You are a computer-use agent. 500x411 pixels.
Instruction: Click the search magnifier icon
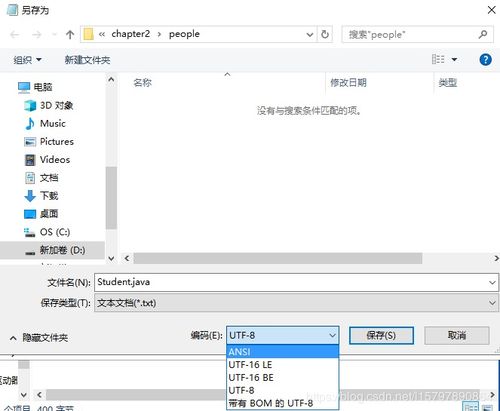[x=483, y=34]
